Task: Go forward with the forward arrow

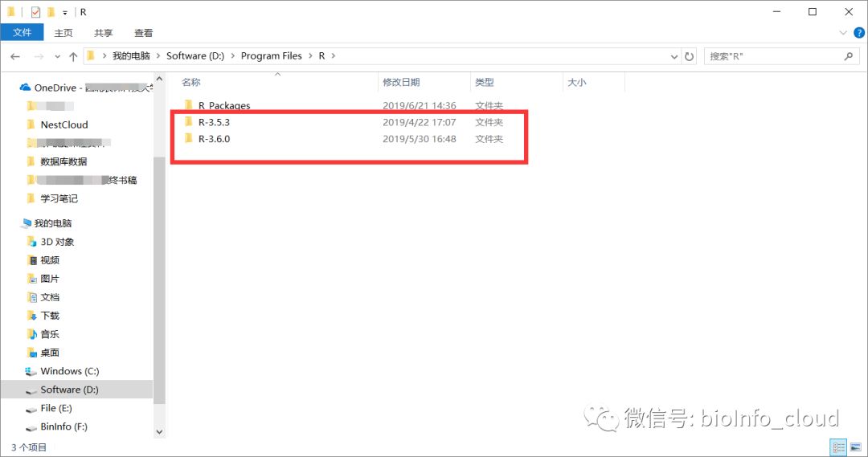Action: pyautogui.click(x=39, y=56)
